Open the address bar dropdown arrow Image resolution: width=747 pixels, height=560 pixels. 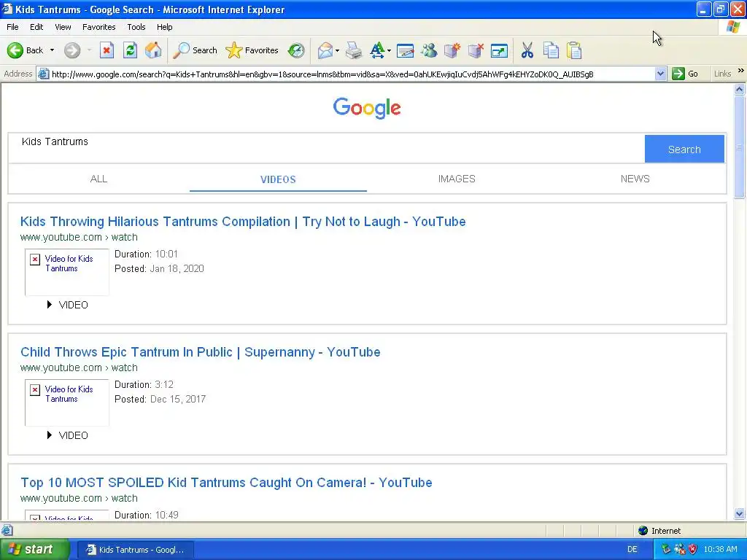660,74
